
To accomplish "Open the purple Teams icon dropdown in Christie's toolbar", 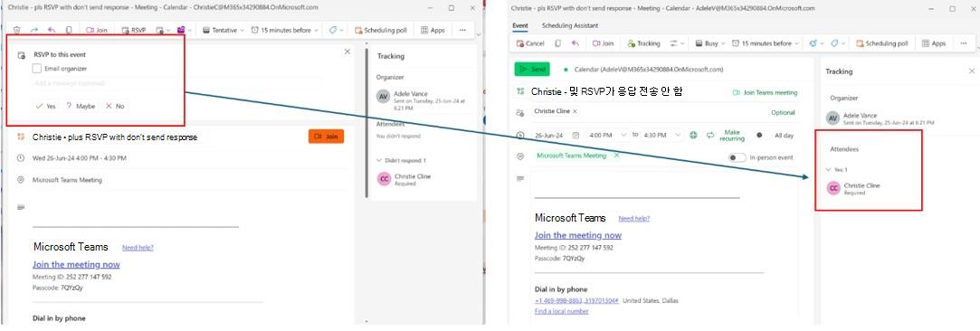I will coord(185,30).
